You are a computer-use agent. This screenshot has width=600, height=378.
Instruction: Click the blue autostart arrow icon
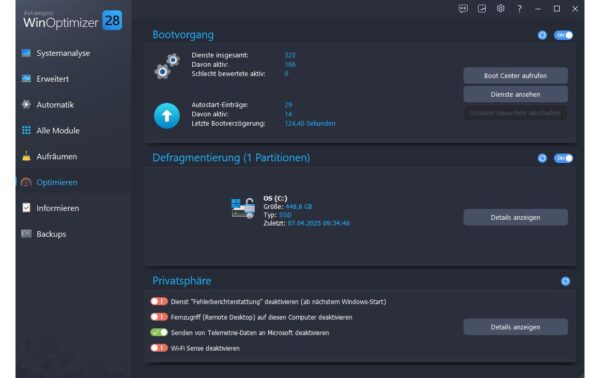[167, 116]
